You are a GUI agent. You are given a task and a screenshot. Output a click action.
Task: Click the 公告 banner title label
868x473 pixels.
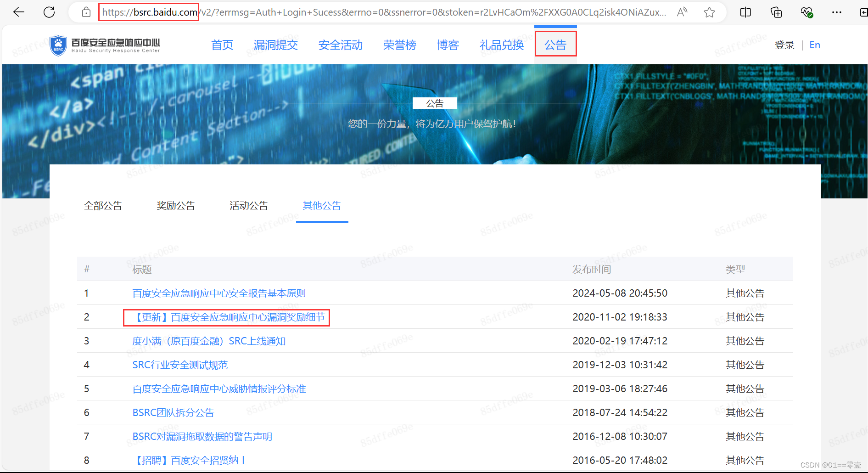pos(435,103)
